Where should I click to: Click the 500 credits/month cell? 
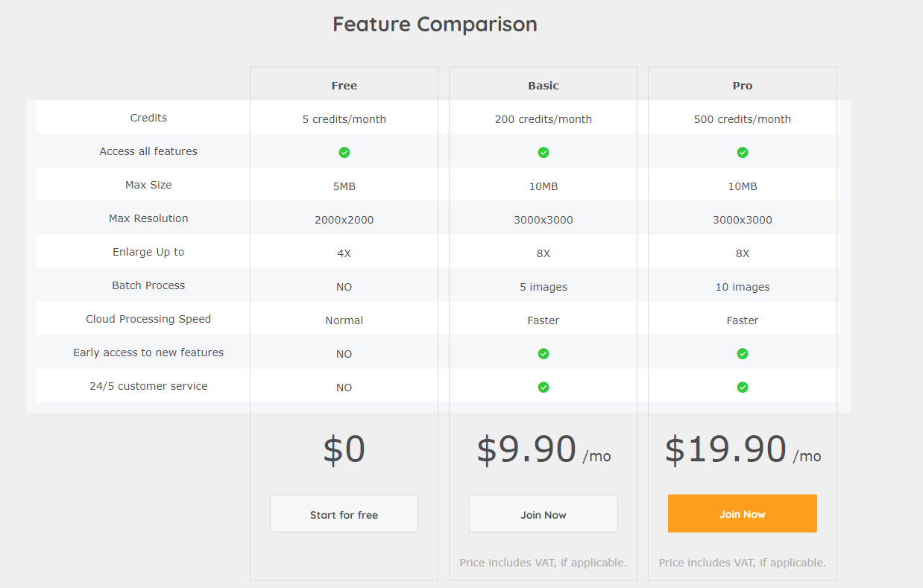[743, 119]
